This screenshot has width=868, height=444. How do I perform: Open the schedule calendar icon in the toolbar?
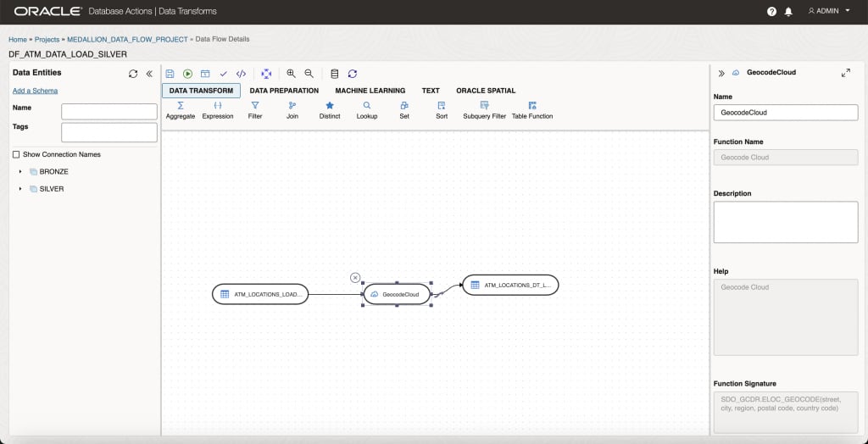click(x=205, y=74)
